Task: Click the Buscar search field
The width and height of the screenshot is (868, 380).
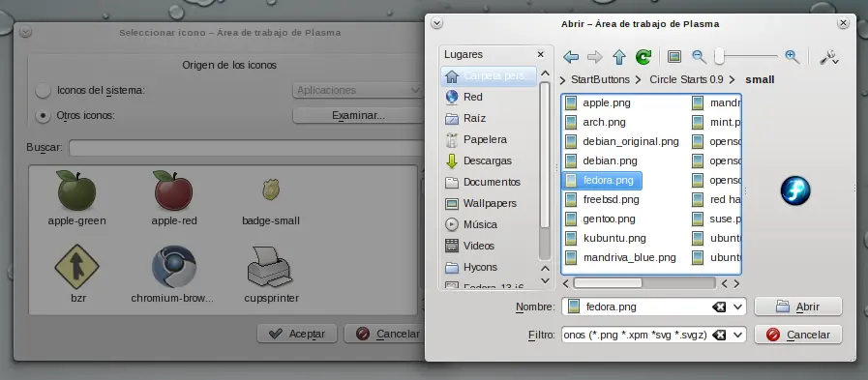Action: [247, 148]
